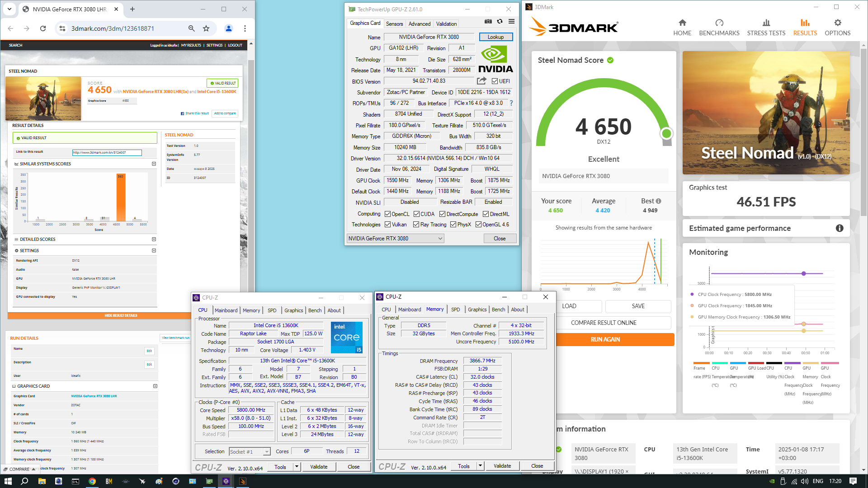Viewport: 868px width, 488px height.
Task: Collapse Settings section on result page
Action: pyautogui.click(x=154, y=251)
